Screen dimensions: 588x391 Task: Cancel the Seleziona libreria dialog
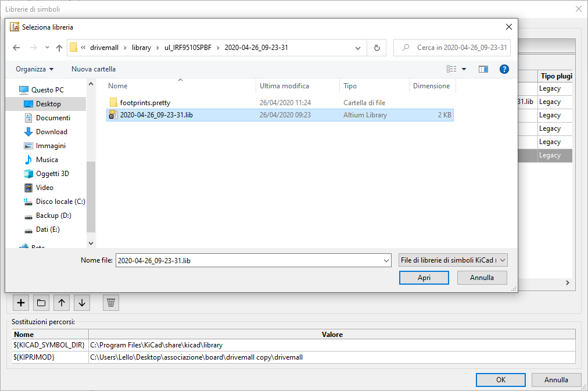coord(482,277)
